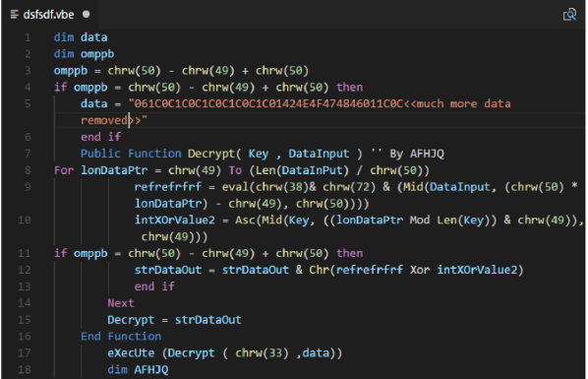Viewport: 588px width, 379px height.
Task: Click 'chrw(38)' on line 9
Action: pos(282,187)
